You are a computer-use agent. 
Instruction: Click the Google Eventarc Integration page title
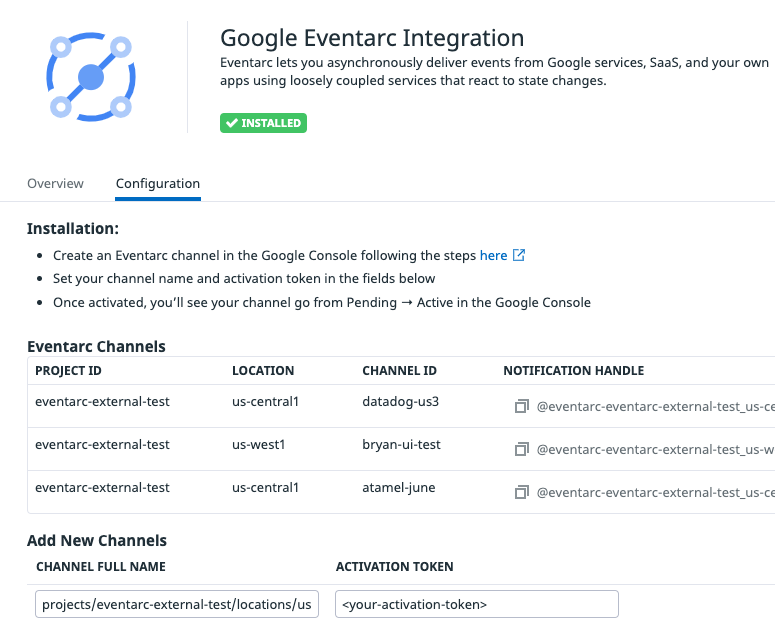click(x=372, y=39)
